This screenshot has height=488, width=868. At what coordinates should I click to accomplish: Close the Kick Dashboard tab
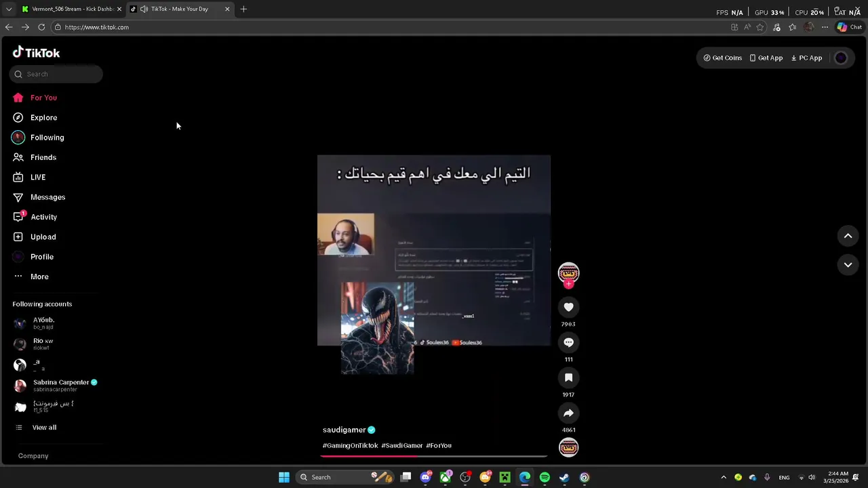[x=119, y=9]
